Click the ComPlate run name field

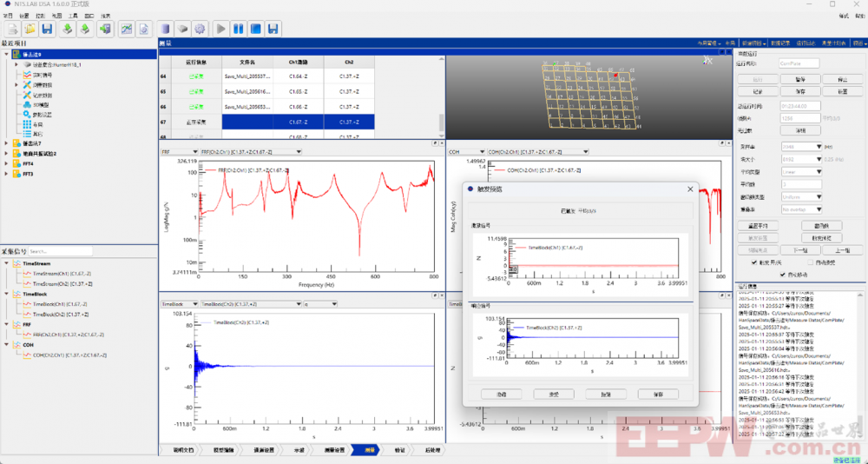coord(799,63)
